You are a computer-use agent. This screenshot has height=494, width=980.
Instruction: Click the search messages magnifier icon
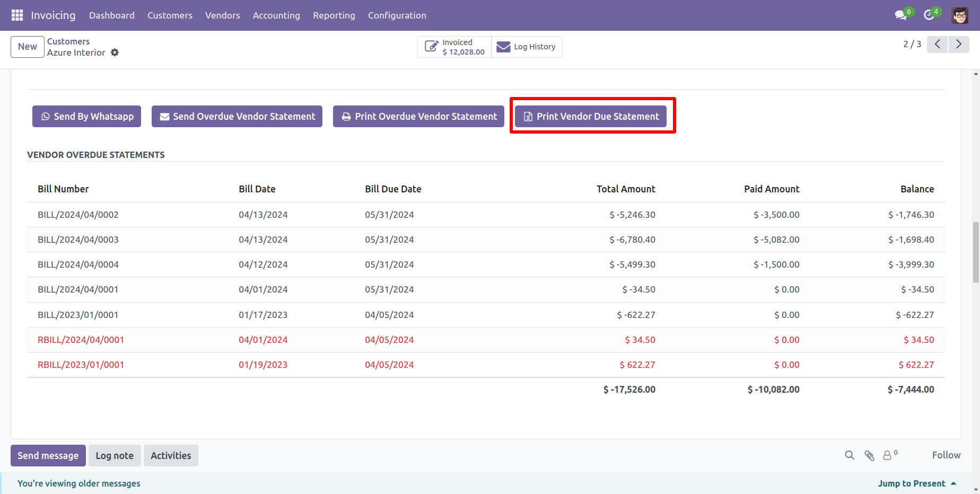(x=850, y=455)
